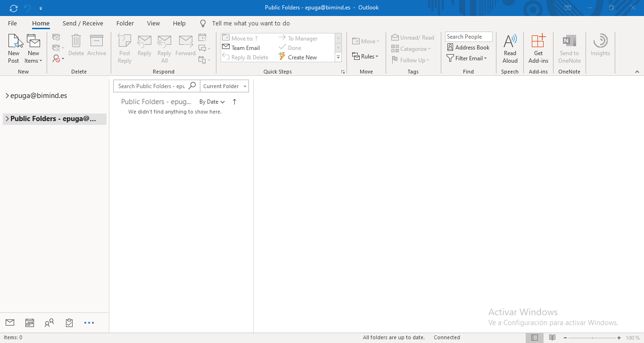The image size is (644, 343).
Task: Expand the Public Folders tree node
Action: [x=7, y=119]
